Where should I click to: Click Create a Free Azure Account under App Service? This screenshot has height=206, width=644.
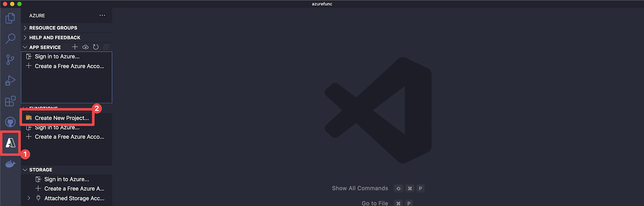point(67,66)
